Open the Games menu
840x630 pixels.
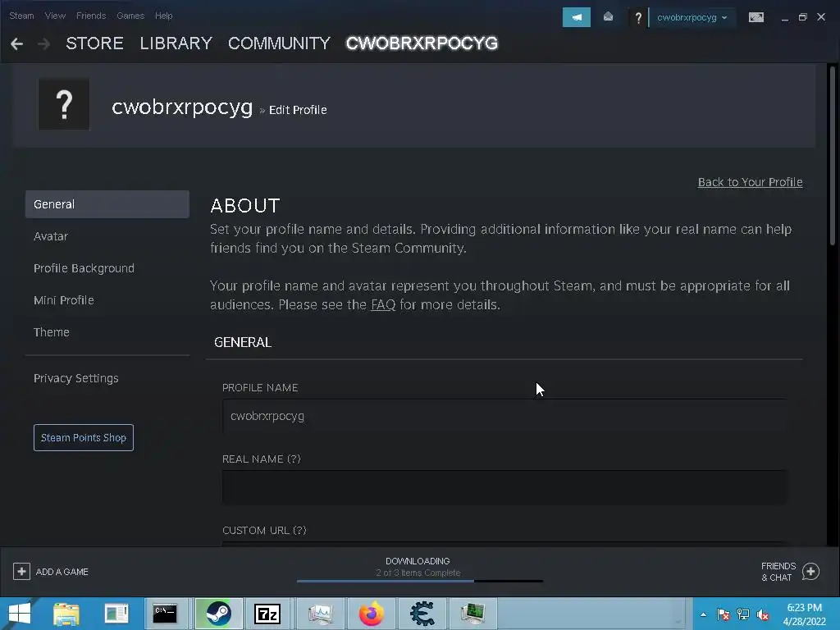coord(130,16)
